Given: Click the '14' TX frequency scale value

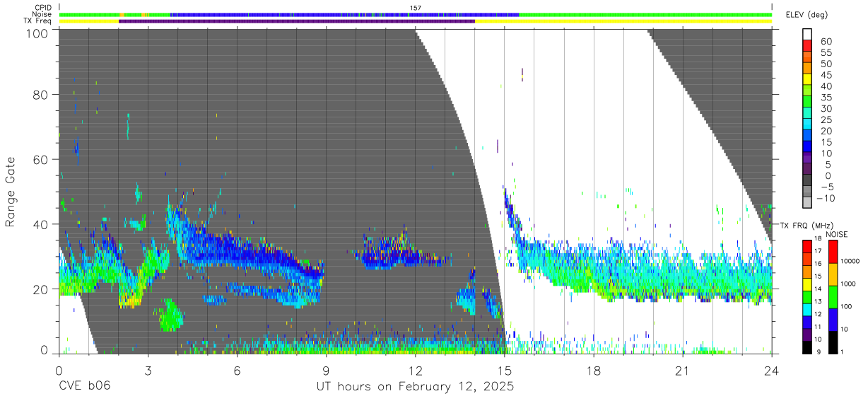Looking at the screenshot, I should [x=819, y=289].
